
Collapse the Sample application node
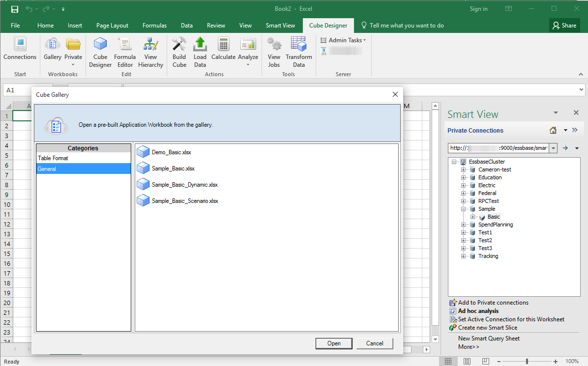click(x=464, y=209)
